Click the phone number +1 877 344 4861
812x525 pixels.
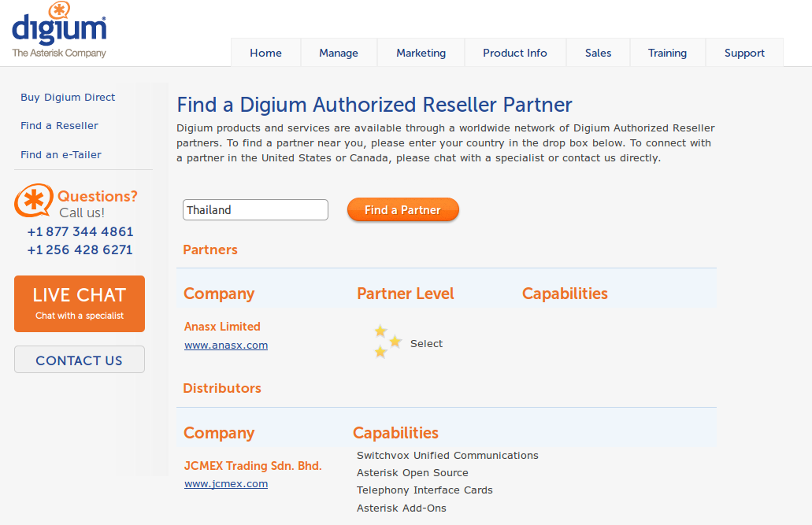click(x=80, y=231)
